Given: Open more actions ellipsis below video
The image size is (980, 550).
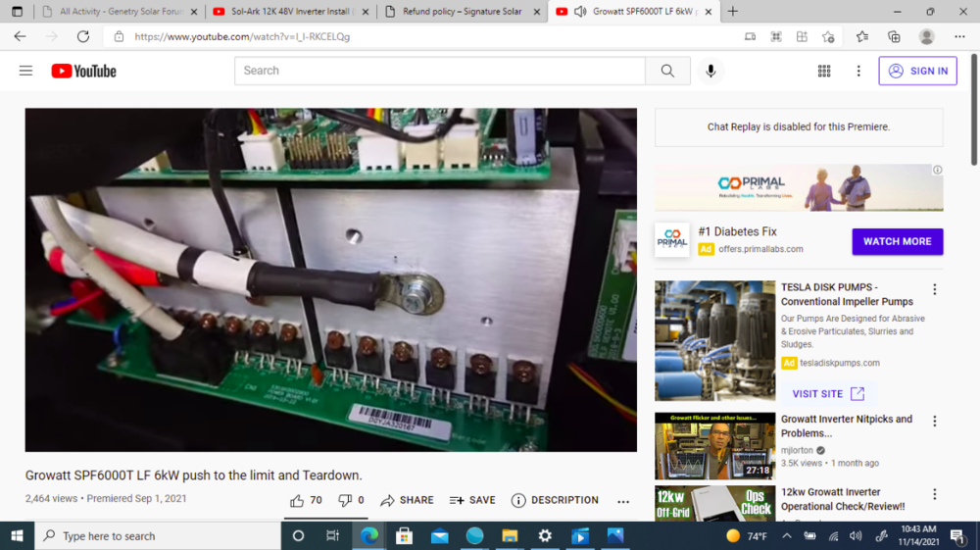Looking at the screenshot, I should (x=623, y=501).
